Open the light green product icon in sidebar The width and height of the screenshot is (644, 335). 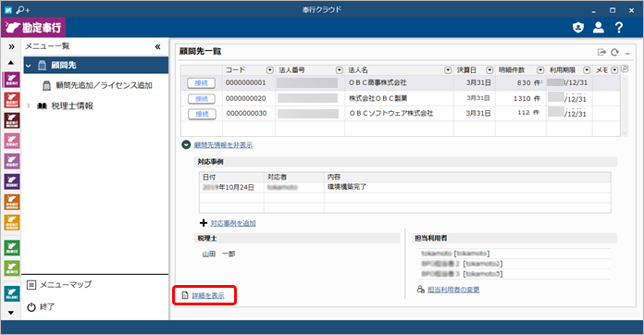(12, 268)
